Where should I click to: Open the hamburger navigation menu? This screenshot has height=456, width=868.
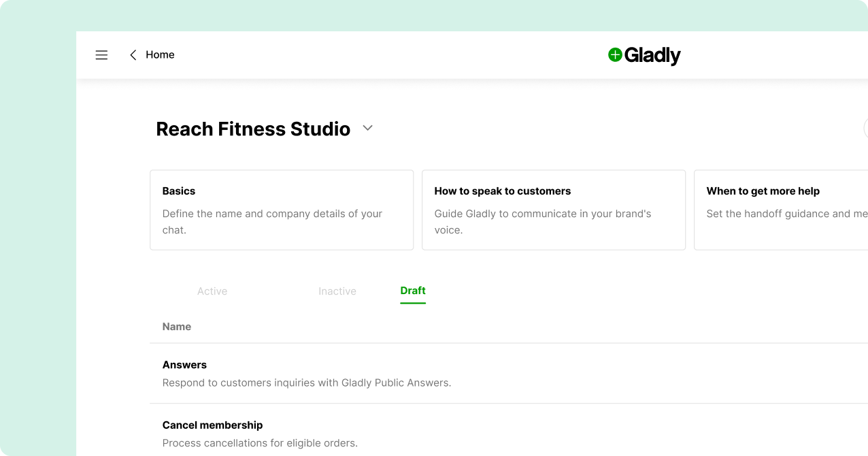point(101,54)
